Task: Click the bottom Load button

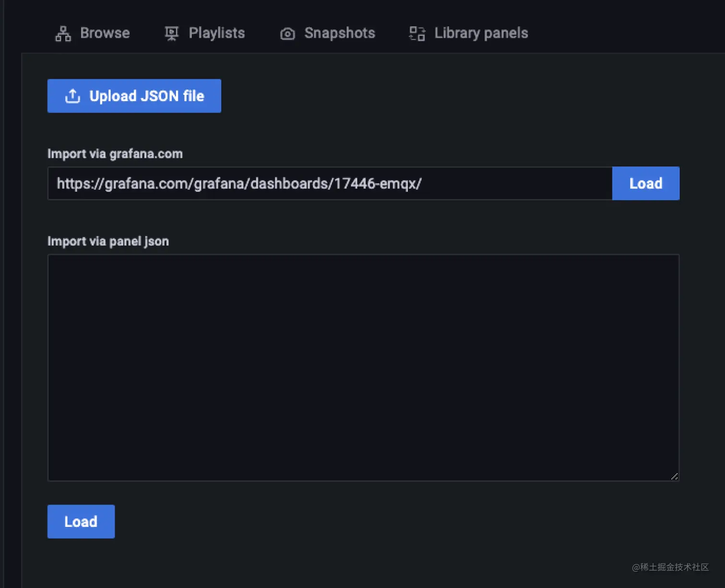Action: [81, 521]
